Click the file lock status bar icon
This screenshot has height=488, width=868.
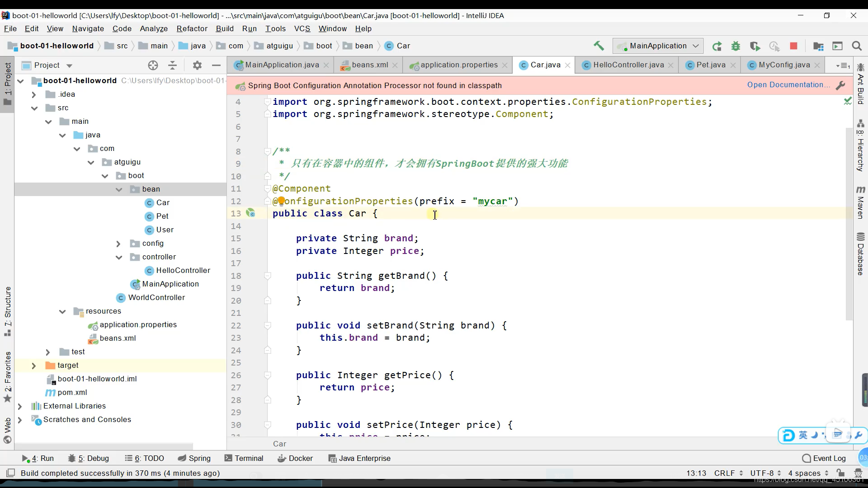click(840, 473)
